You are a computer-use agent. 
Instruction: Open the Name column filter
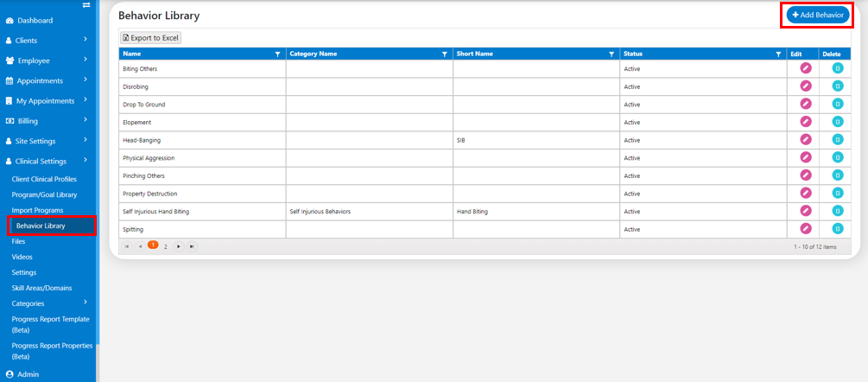pos(277,54)
